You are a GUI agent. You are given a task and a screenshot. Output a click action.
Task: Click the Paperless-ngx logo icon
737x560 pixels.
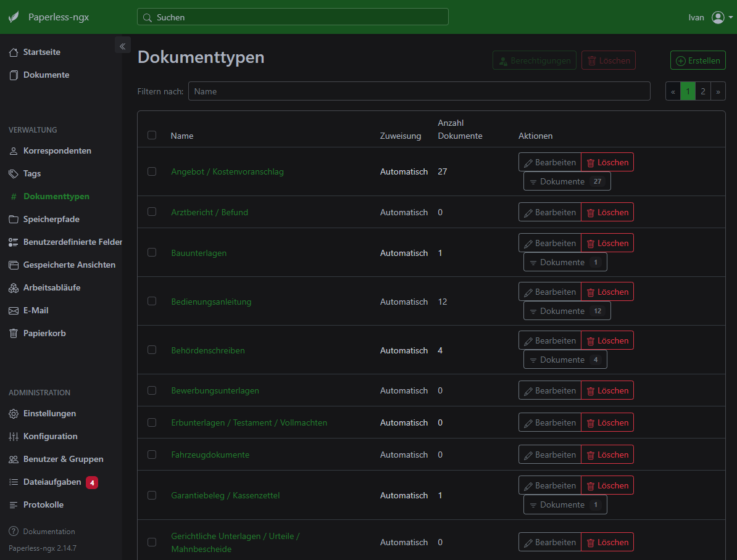pos(14,17)
